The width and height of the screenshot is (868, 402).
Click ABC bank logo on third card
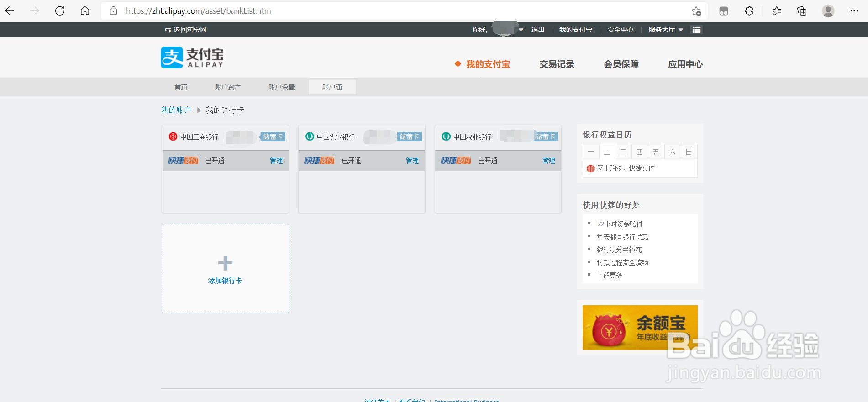(x=446, y=136)
